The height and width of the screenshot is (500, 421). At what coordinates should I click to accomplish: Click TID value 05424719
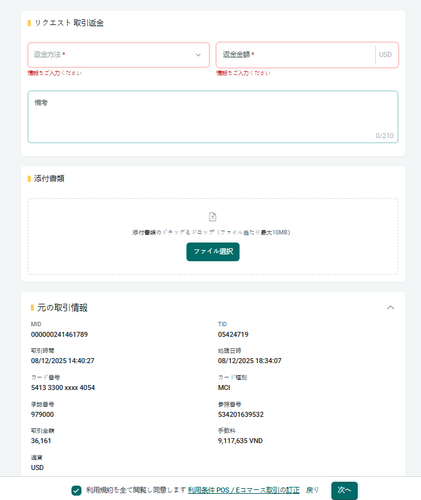pos(233,334)
